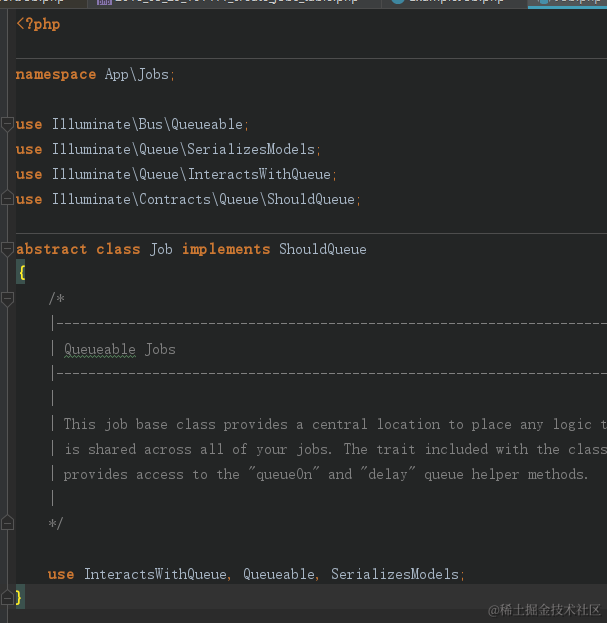Screen dimensions: 607x623
Task: Click fold end marker next to */
Action: (7, 523)
